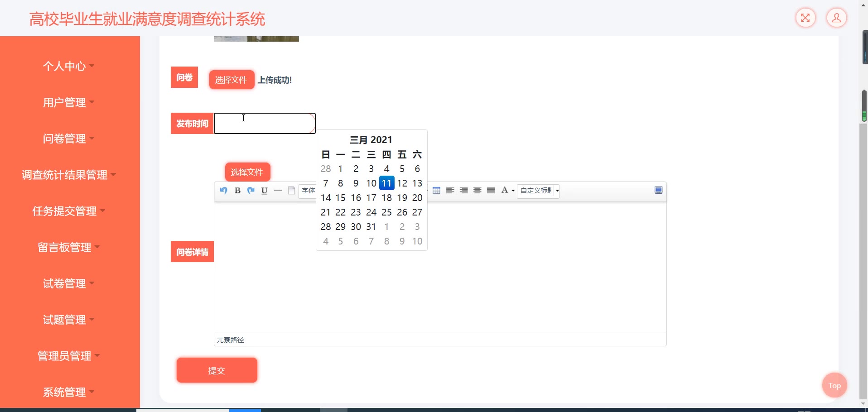Choose day 29 in the calendar popup

(x=341, y=227)
